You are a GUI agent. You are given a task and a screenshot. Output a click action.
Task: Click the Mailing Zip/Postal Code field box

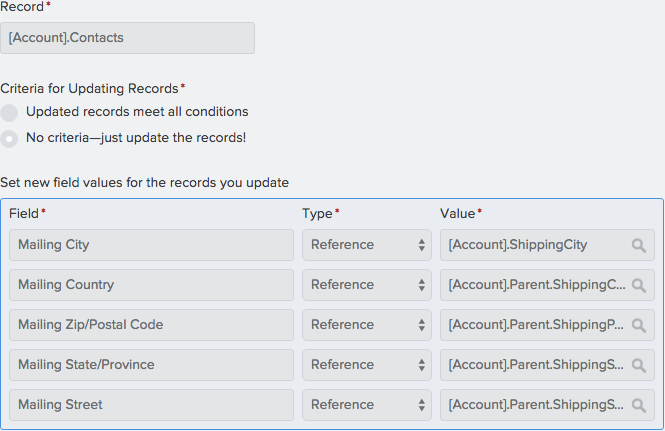[x=151, y=325]
